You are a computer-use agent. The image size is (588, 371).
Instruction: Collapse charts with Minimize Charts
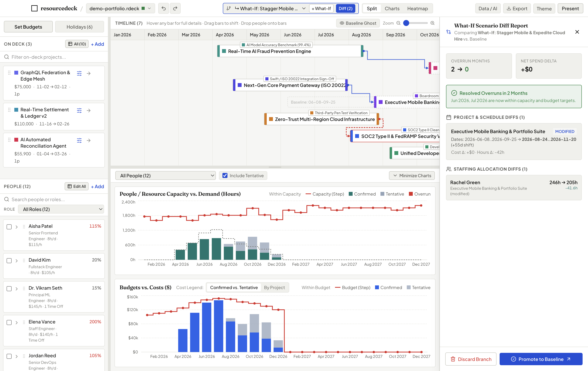click(412, 176)
